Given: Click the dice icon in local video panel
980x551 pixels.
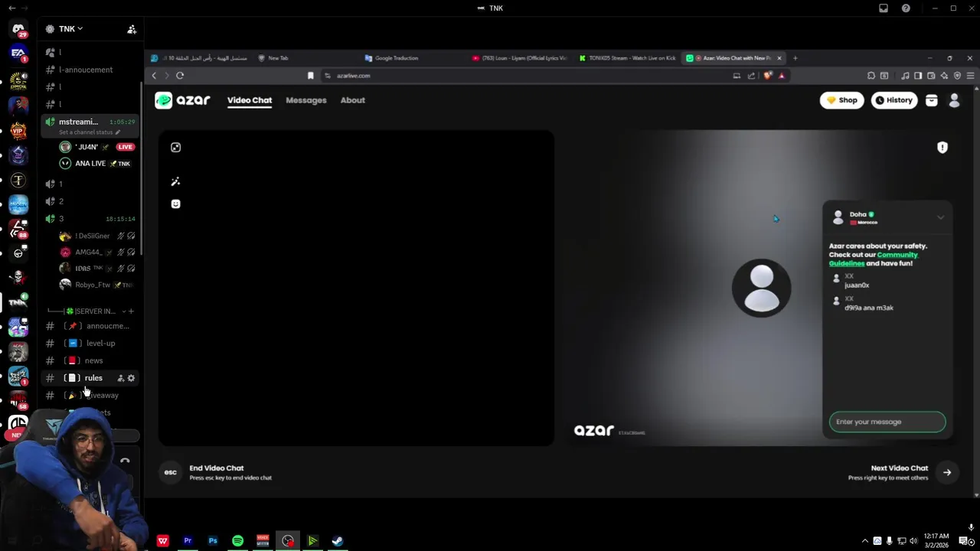Looking at the screenshot, I should click(175, 148).
